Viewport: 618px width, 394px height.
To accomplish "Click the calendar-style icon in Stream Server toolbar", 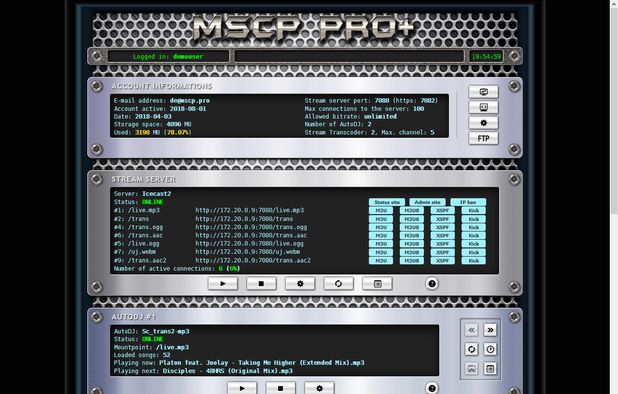I will click(x=377, y=284).
